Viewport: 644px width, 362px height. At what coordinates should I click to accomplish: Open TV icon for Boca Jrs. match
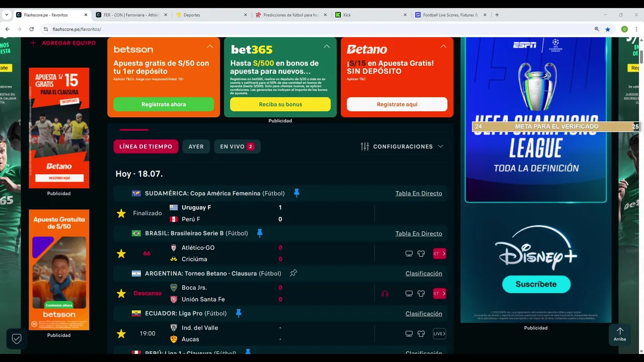click(409, 294)
